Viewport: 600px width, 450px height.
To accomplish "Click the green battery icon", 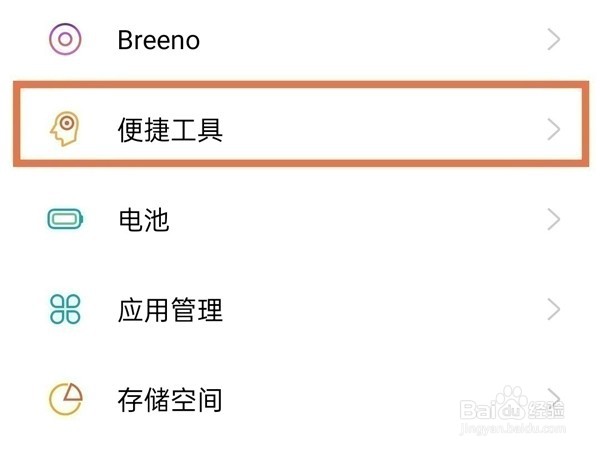I will pyautogui.click(x=65, y=220).
